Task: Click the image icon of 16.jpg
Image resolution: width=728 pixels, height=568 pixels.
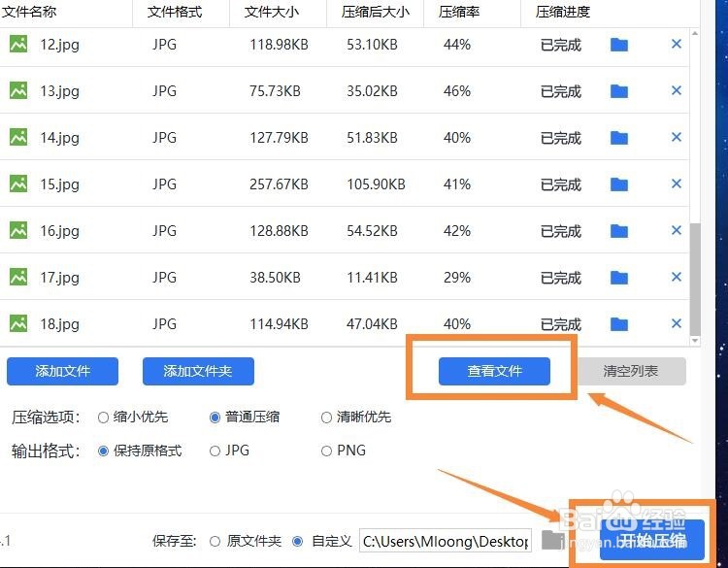Action: point(18,230)
